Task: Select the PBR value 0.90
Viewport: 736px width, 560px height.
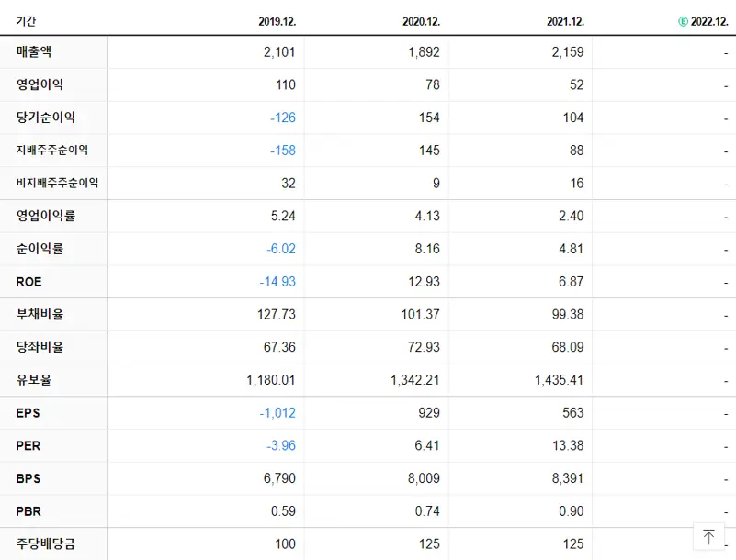Action: (x=572, y=511)
